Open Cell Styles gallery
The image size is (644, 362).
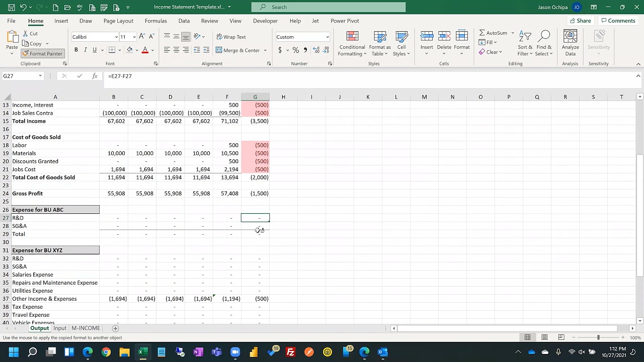[401, 43]
